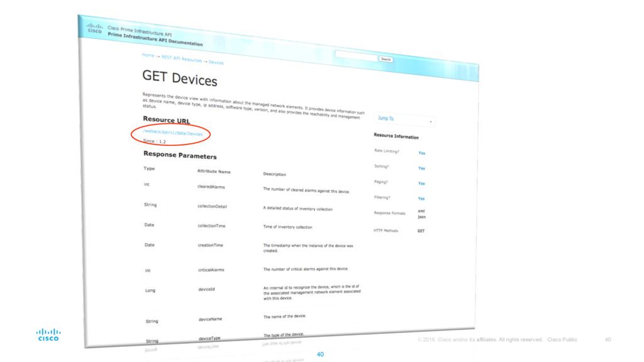Click the Cisco logo on the slide footer
The width and height of the screenshot is (644, 362).
click(48, 334)
